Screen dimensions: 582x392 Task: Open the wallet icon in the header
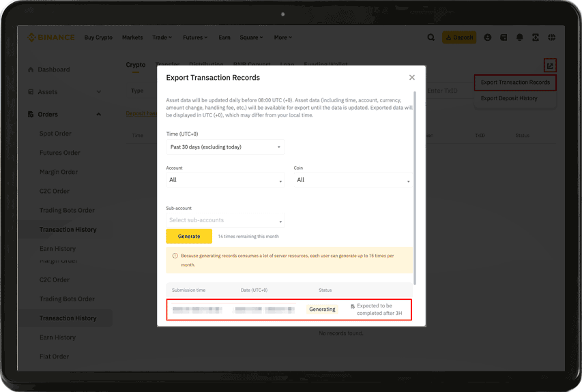504,37
